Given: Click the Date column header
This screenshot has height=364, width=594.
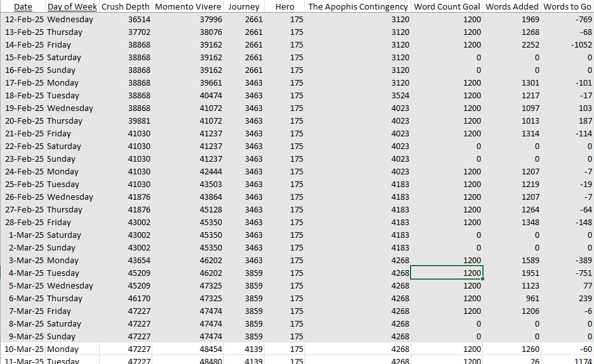Looking at the screenshot, I should (x=23, y=6).
